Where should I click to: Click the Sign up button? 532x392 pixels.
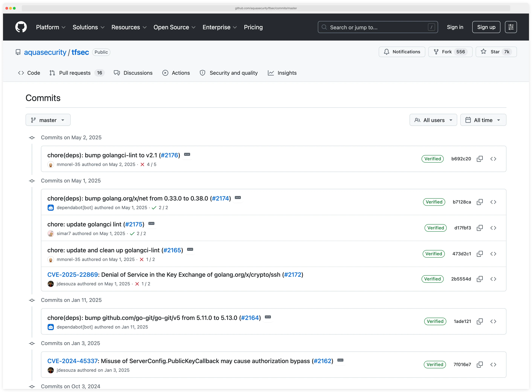[486, 27]
